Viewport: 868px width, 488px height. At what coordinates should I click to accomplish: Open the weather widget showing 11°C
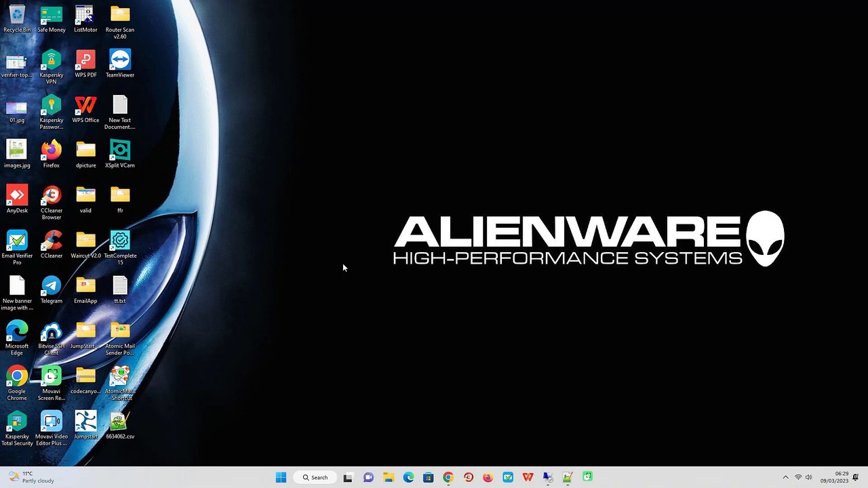[x=31, y=477]
